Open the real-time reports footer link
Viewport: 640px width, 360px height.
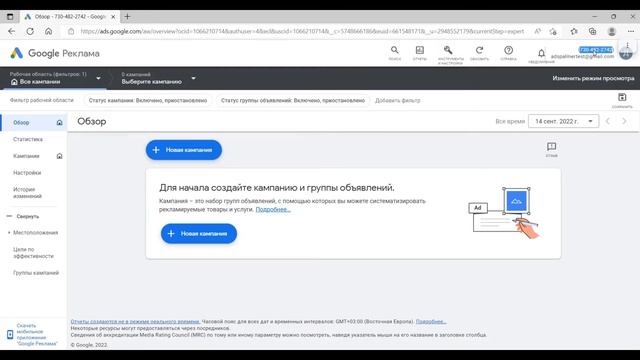click(x=135, y=322)
